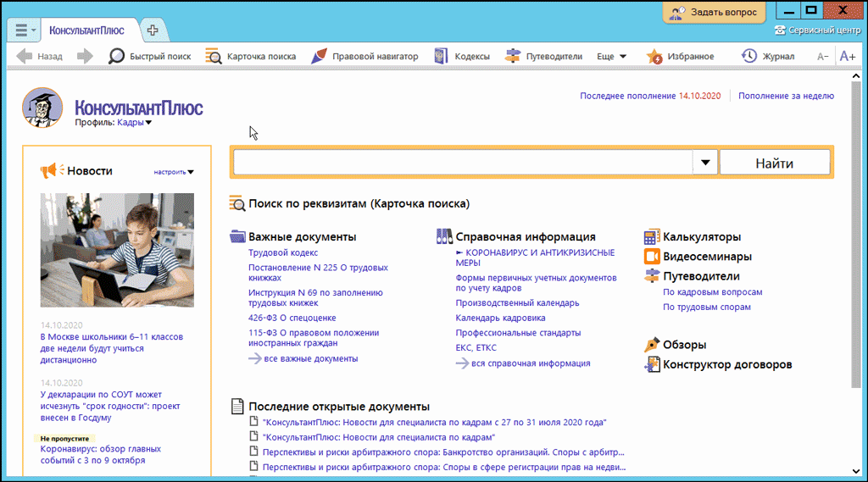Viewport: 868px width, 482px height.
Task: Click the КонсультантПлюс professor logo
Action: (x=42, y=108)
